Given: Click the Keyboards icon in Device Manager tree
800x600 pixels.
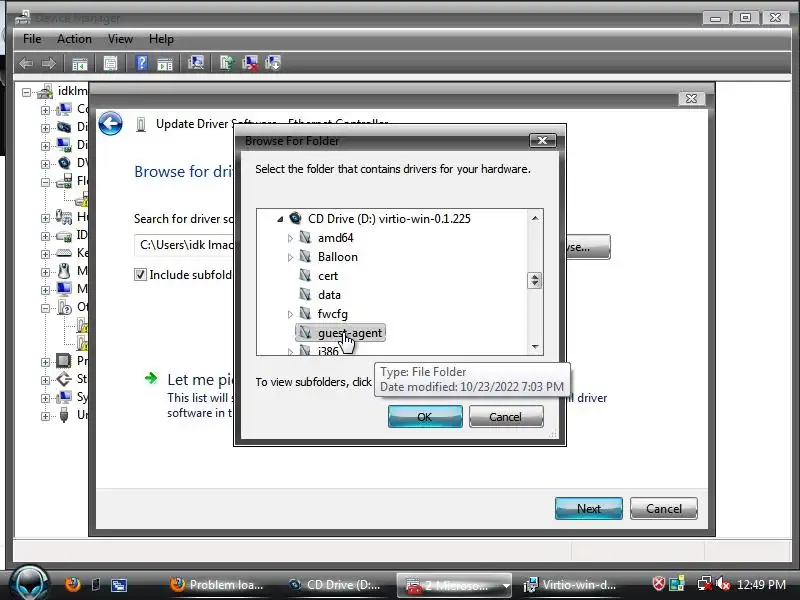Looking at the screenshot, I should point(64,253).
